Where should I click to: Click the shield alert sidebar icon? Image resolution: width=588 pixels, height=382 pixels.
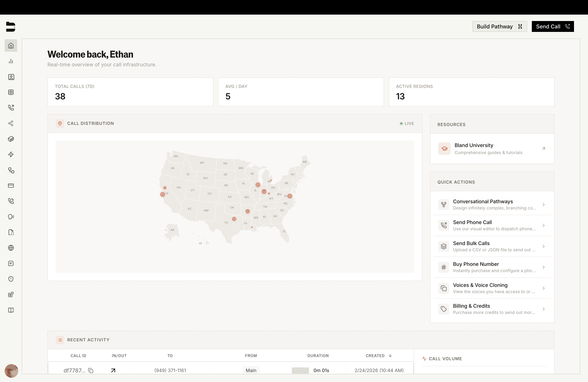[x=11, y=279]
